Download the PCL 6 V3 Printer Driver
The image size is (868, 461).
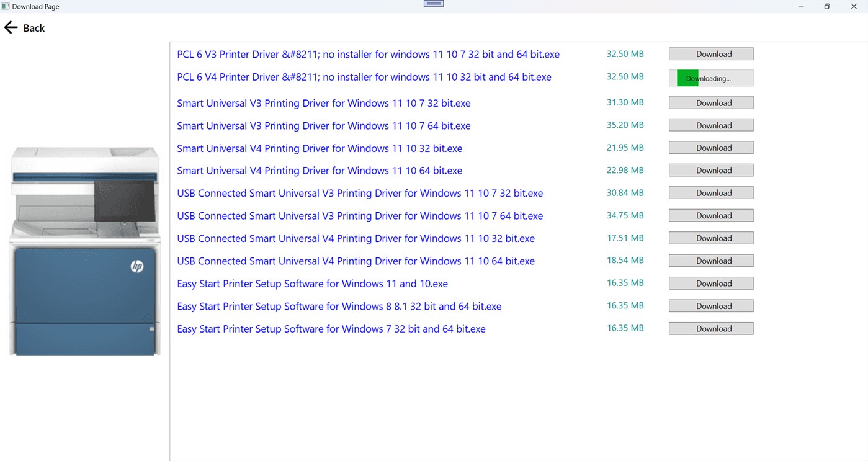click(710, 53)
